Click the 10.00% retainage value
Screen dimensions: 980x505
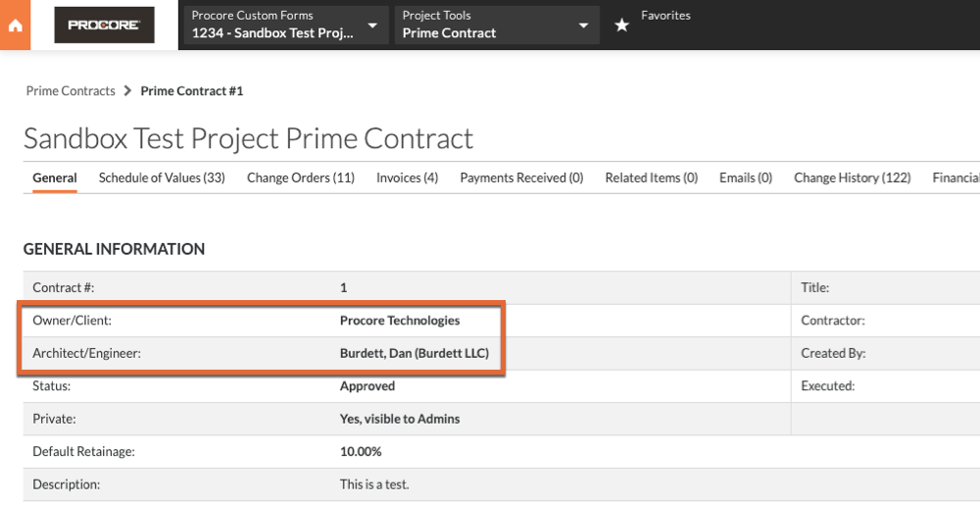[361, 451]
